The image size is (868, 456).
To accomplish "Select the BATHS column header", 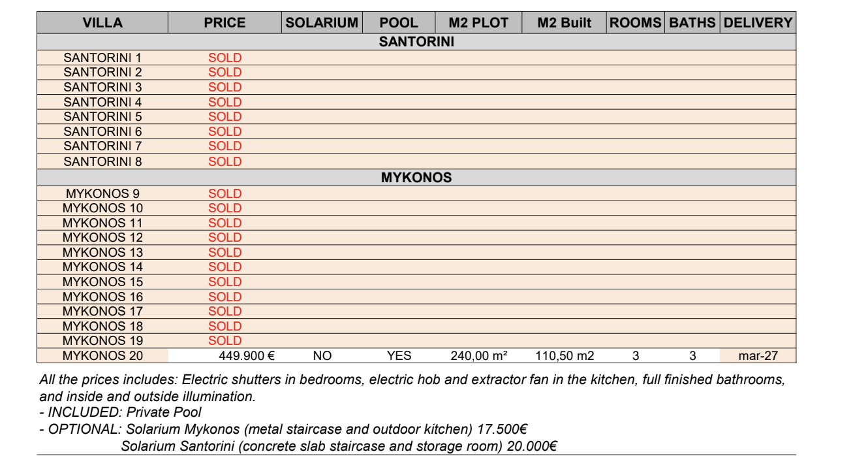I will pos(692,23).
